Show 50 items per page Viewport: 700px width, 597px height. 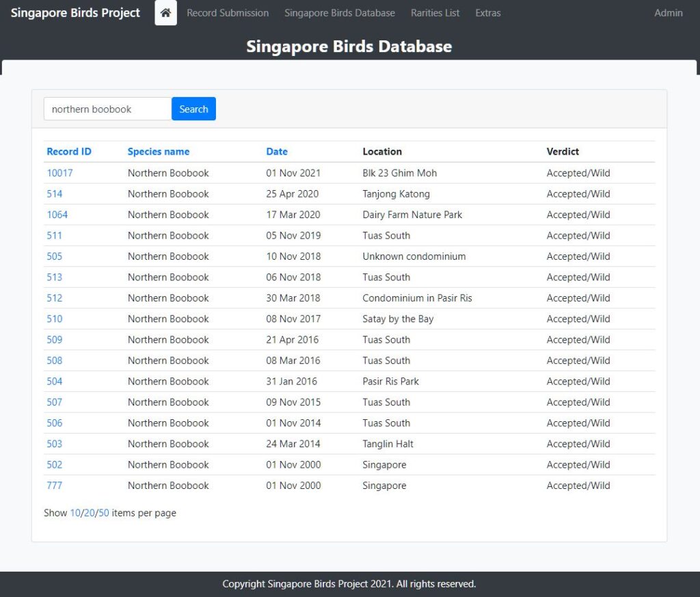(x=104, y=513)
